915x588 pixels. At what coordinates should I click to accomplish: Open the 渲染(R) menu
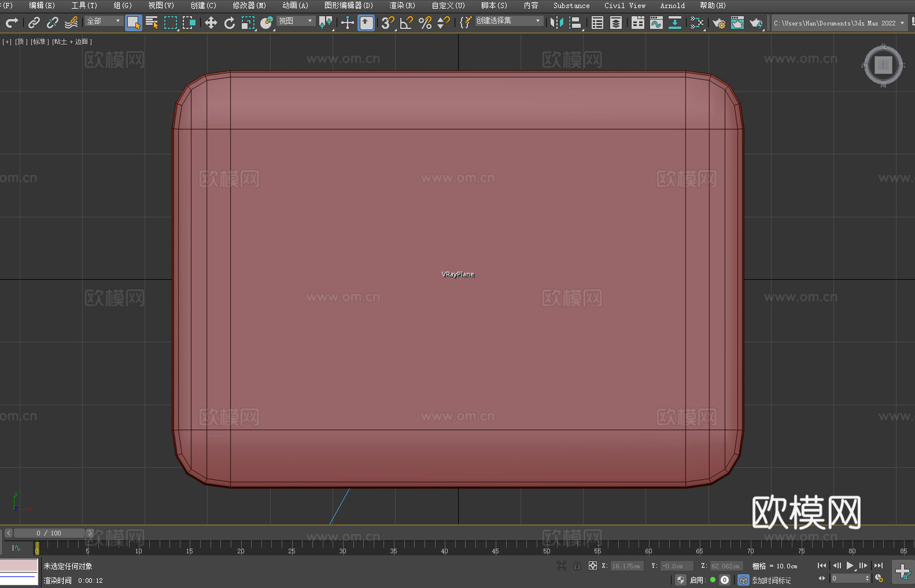coord(402,5)
